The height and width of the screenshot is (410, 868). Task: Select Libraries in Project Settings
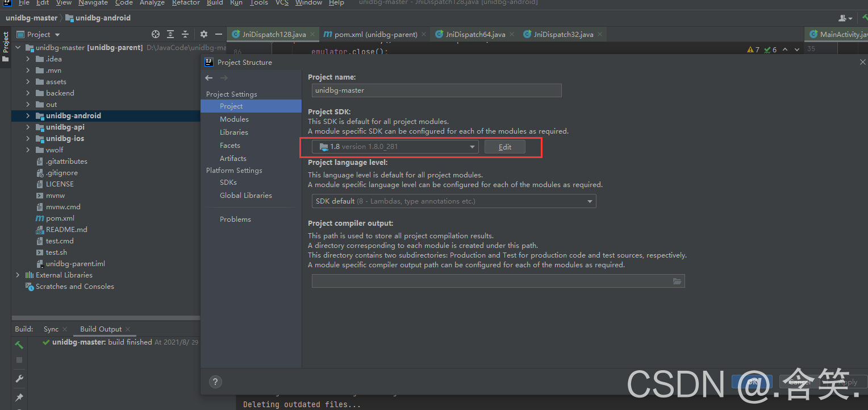(x=234, y=132)
